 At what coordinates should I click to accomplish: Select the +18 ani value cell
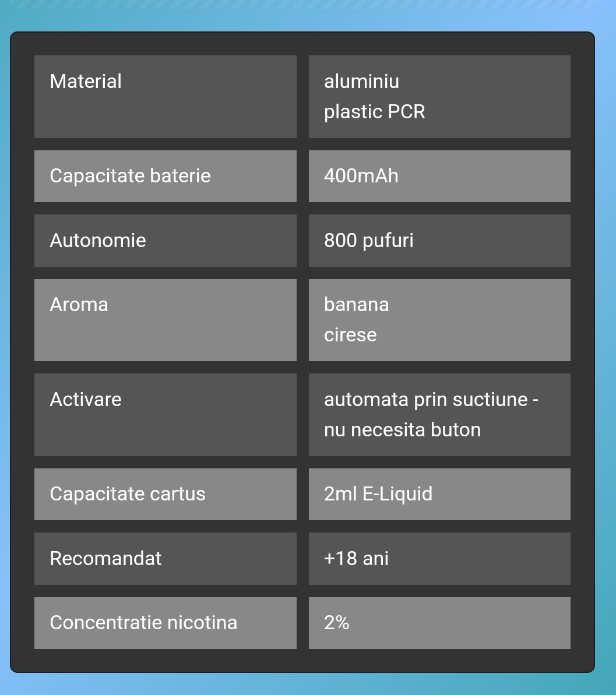439,559
